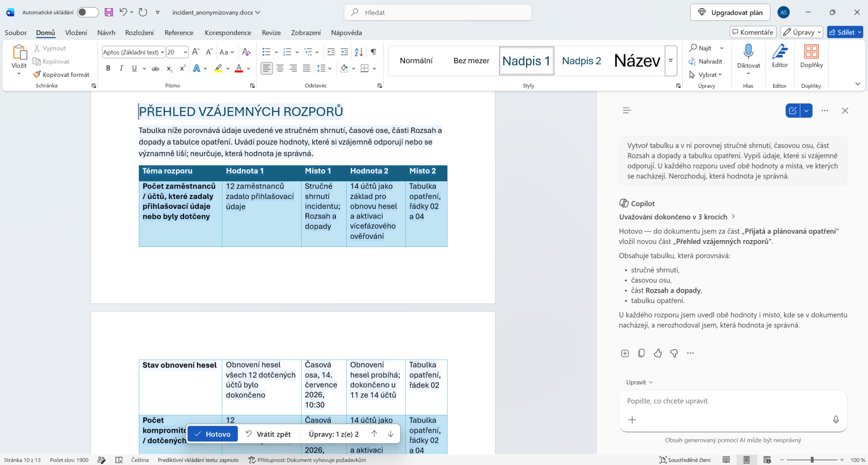The height and width of the screenshot is (465, 868).
Task: Expand the styles gallery
Action: tap(671, 61)
